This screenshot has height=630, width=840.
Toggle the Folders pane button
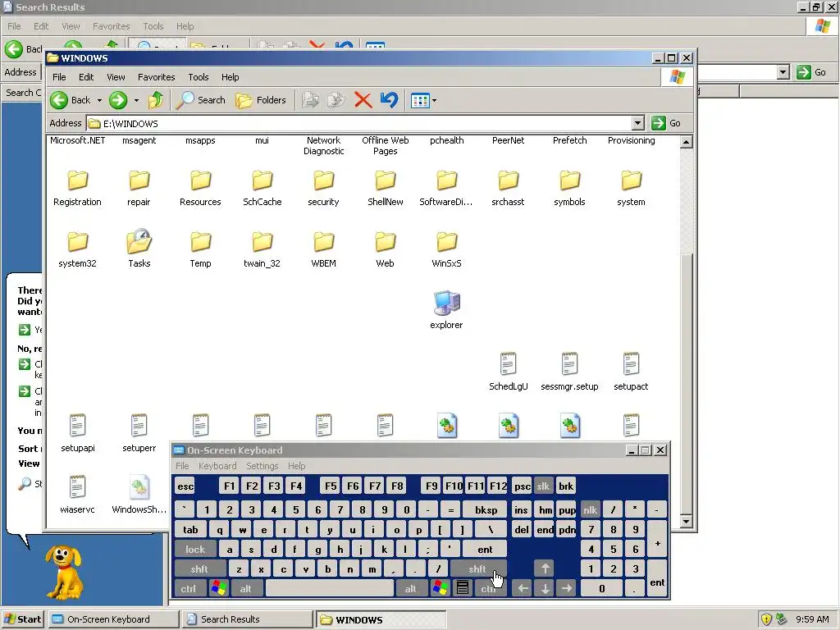pyautogui.click(x=261, y=100)
